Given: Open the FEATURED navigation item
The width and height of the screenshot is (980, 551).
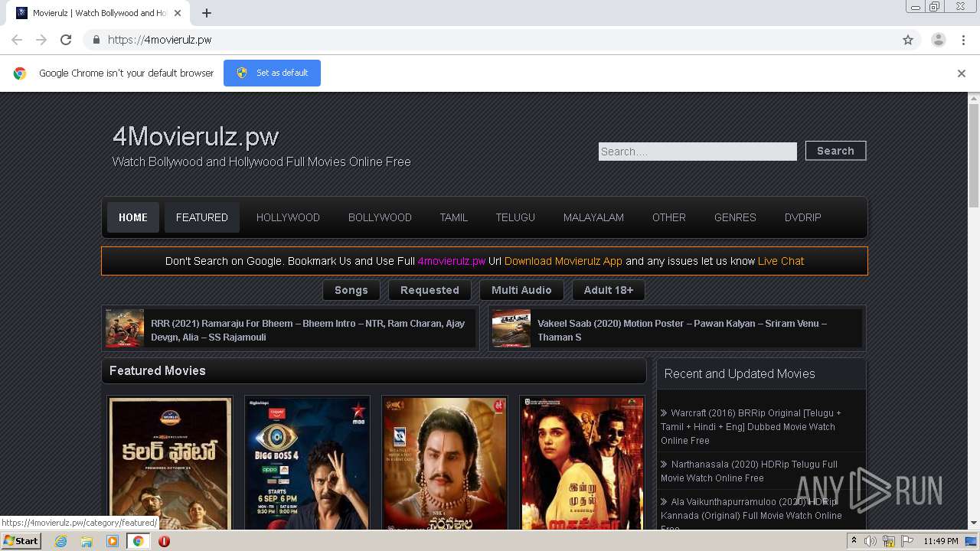Looking at the screenshot, I should click(202, 217).
